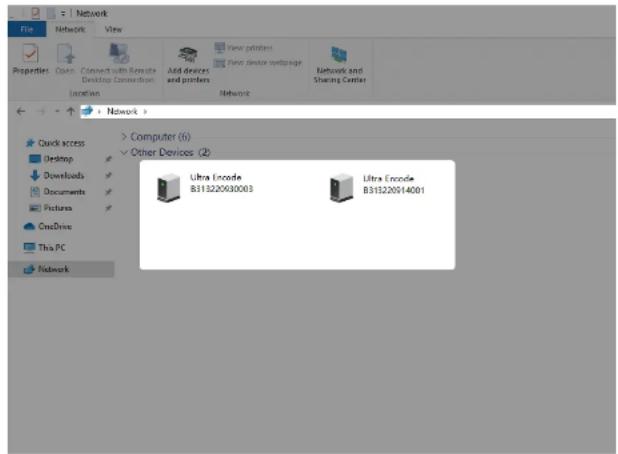The image size is (618, 454).
Task: Click quick access toolbar properties icon
Action: click(x=35, y=13)
